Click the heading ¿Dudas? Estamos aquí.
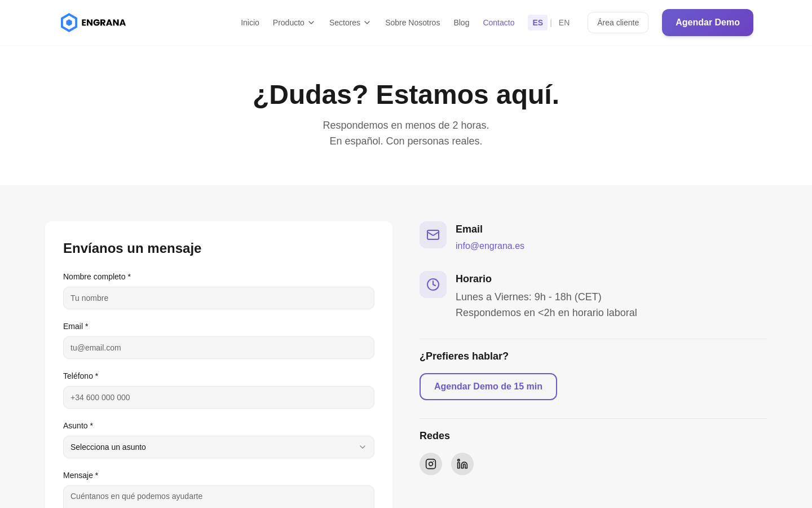This screenshot has height=508, width=812. [406, 94]
